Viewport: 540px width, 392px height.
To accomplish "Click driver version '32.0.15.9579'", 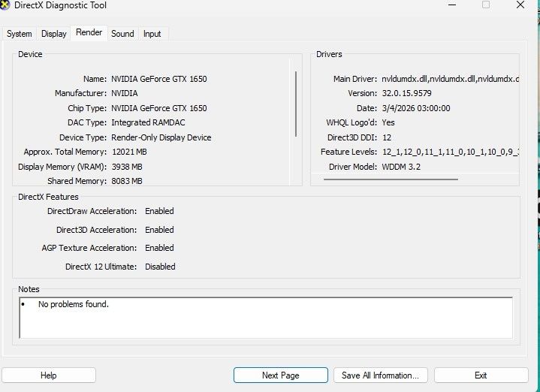I will click(407, 93).
